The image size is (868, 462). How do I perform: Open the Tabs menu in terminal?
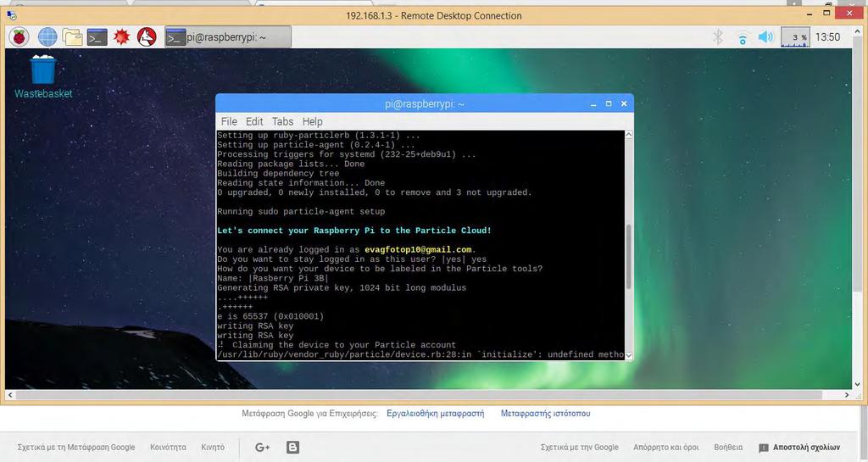(x=282, y=121)
